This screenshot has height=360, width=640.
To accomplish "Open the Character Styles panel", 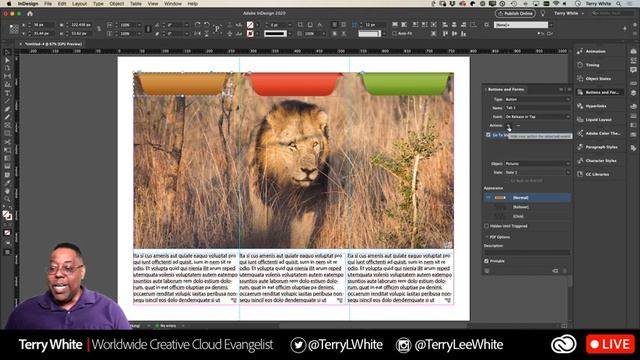I will (601, 161).
